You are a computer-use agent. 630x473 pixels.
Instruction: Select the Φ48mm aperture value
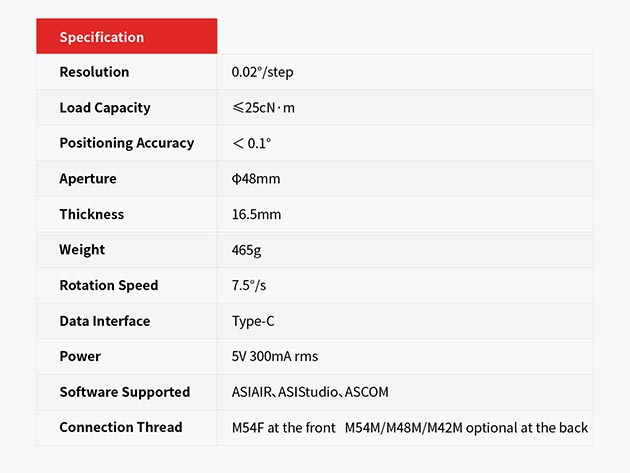pos(256,179)
